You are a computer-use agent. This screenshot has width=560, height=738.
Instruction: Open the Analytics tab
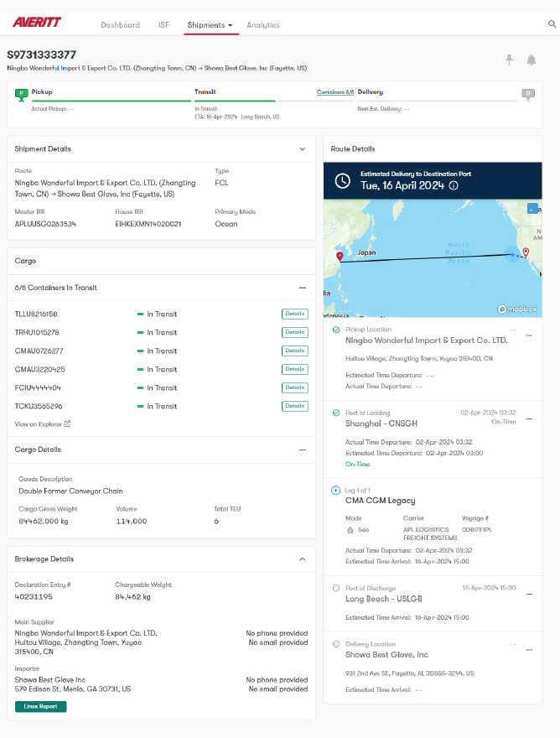pyautogui.click(x=263, y=25)
